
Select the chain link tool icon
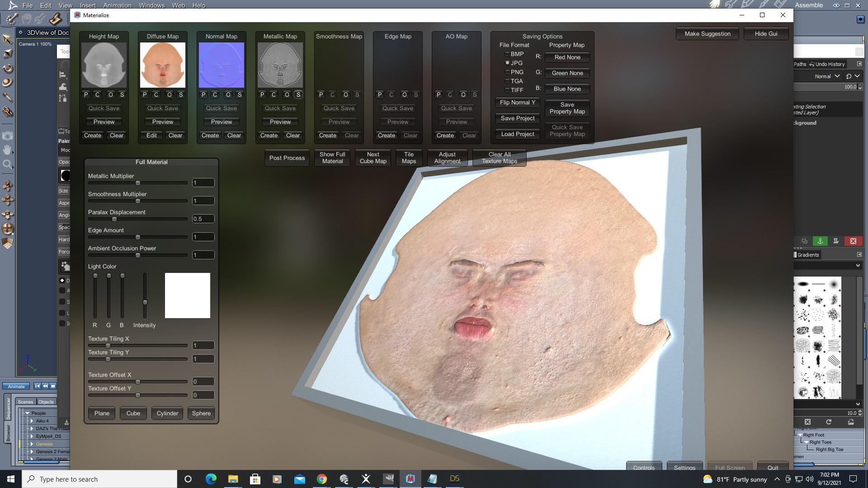[x=8, y=112]
